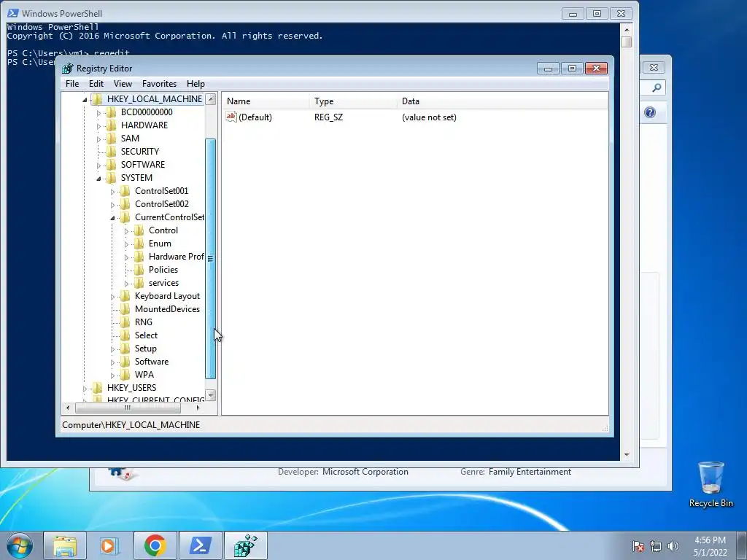Sort values by the Data column header

(x=503, y=101)
